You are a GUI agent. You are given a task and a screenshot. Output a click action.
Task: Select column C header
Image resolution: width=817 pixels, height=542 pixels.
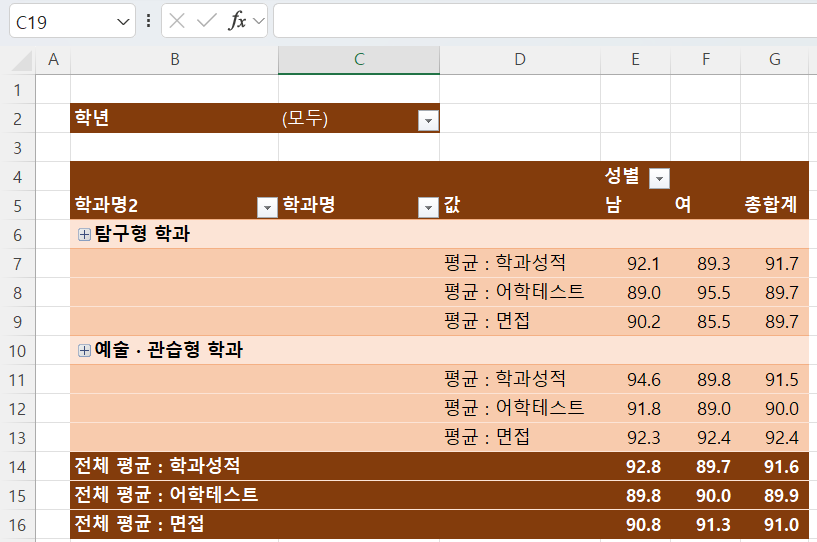coord(359,60)
